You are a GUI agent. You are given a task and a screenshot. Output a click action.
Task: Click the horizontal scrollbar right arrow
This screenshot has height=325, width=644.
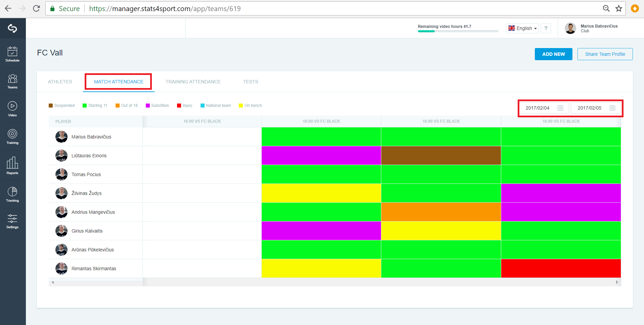point(617,282)
